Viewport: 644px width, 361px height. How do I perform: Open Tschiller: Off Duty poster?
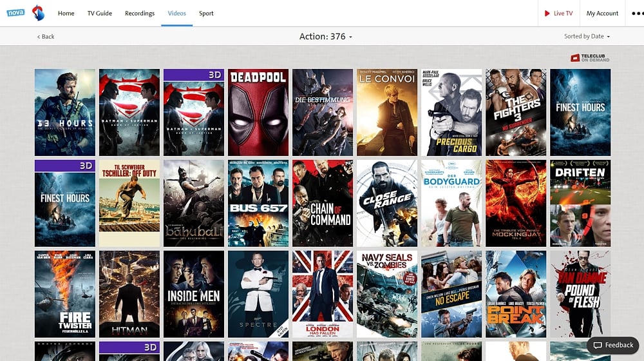coord(129,203)
